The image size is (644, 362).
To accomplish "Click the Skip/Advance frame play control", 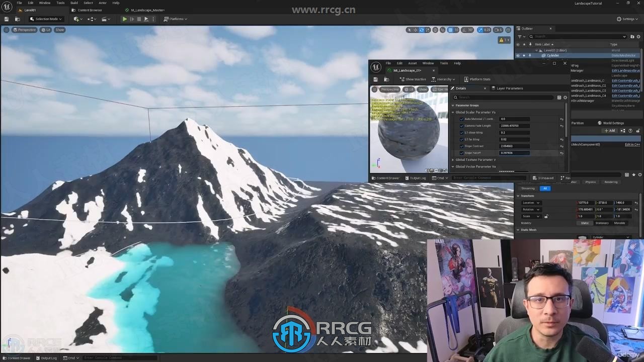I will [132, 19].
